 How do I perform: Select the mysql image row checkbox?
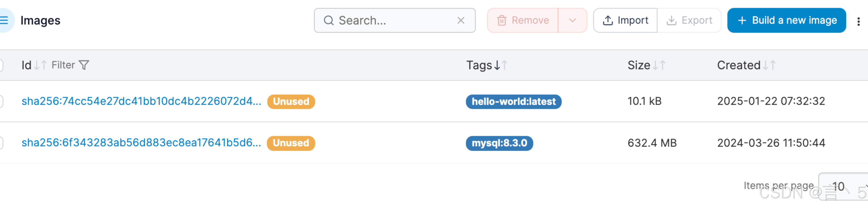pos(2,143)
